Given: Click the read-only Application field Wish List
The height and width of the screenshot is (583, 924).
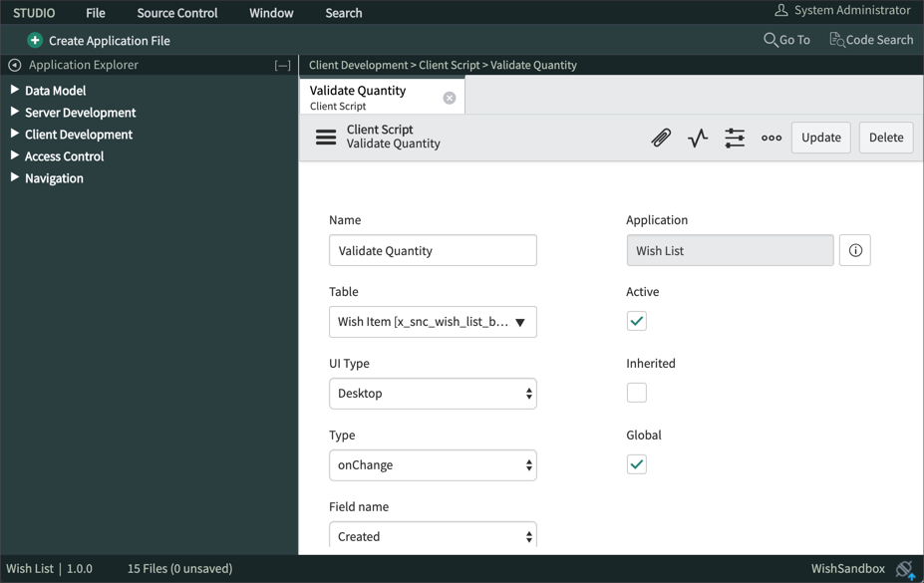Looking at the screenshot, I should click(730, 250).
